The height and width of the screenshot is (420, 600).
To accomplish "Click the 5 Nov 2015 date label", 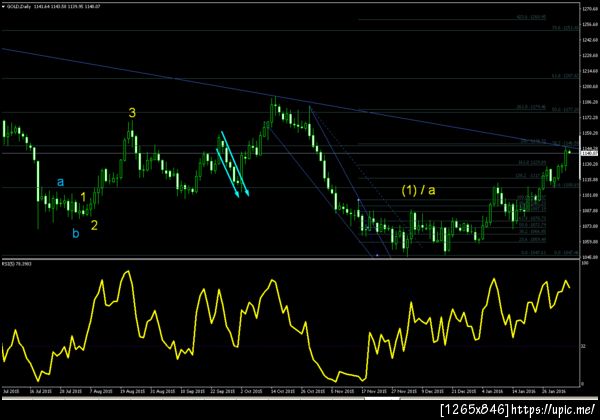I will pos(342,391).
